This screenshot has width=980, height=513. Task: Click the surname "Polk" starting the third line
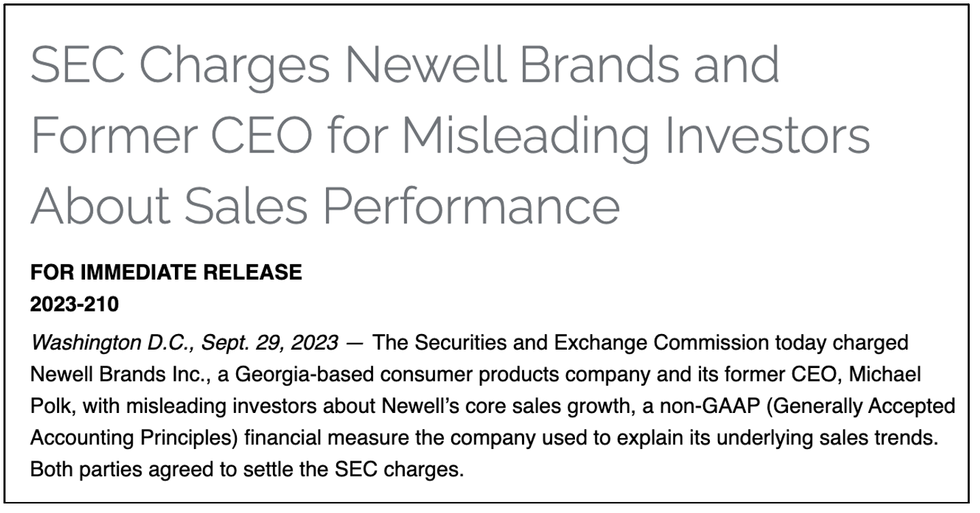tap(49, 407)
